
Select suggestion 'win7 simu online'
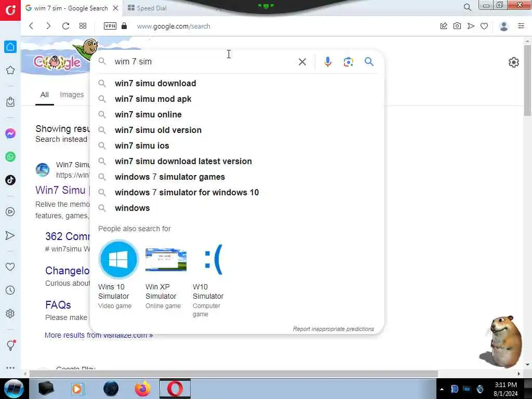pyautogui.click(x=237, y=115)
